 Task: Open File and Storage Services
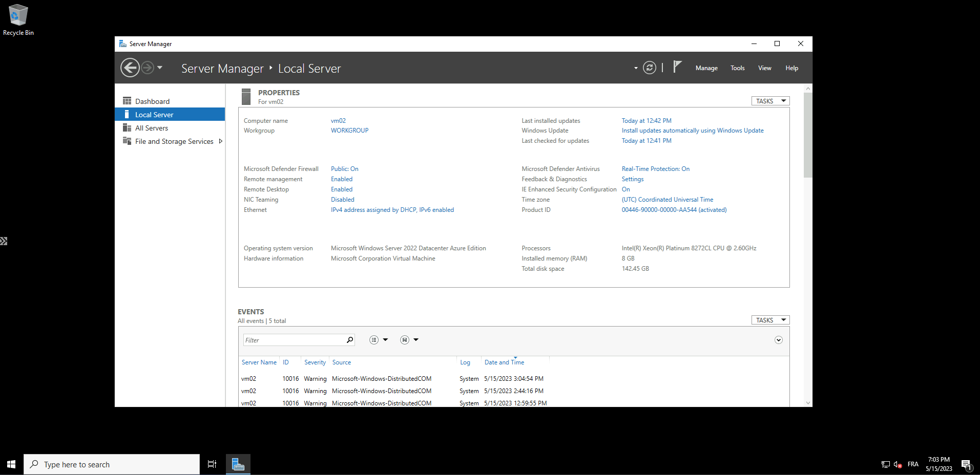click(174, 141)
